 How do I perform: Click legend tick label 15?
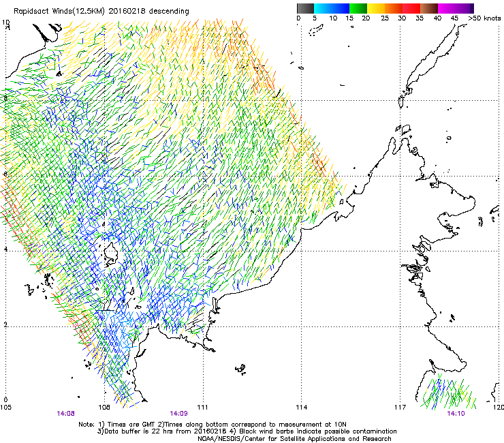coord(349,18)
